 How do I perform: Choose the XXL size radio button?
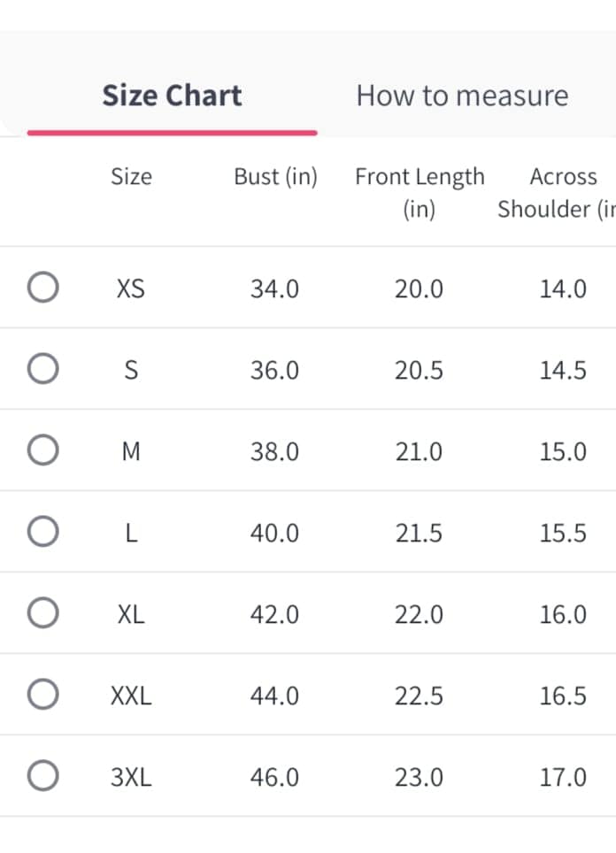pos(43,694)
